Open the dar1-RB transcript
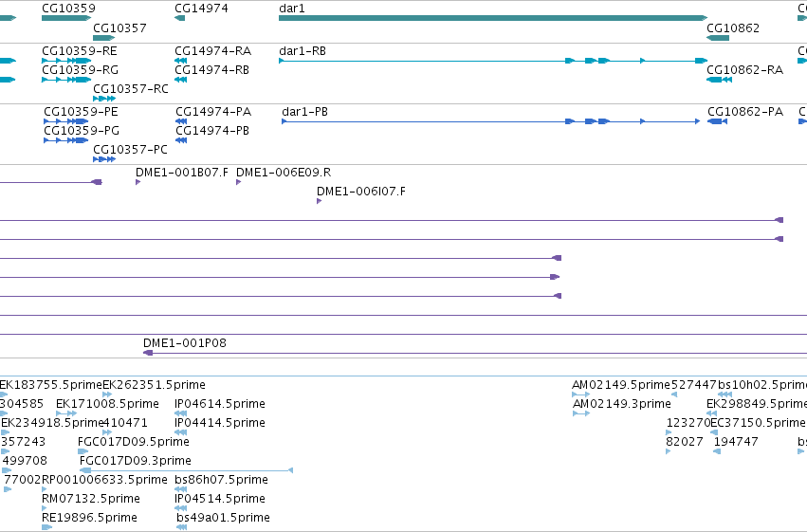The width and height of the screenshot is (807, 532). [493, 61]
